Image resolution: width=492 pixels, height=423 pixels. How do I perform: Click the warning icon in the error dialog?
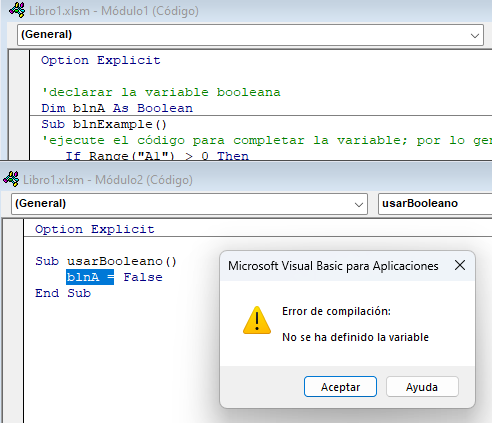click(x=257, y=320)
